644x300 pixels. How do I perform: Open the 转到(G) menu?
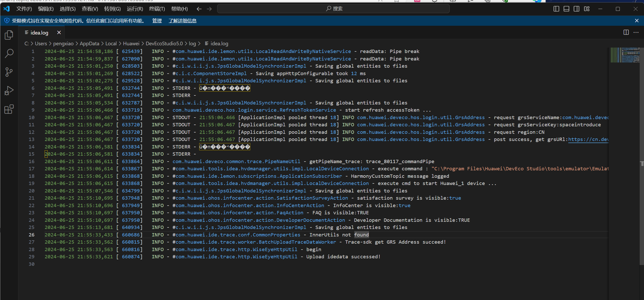click(112, 9)
